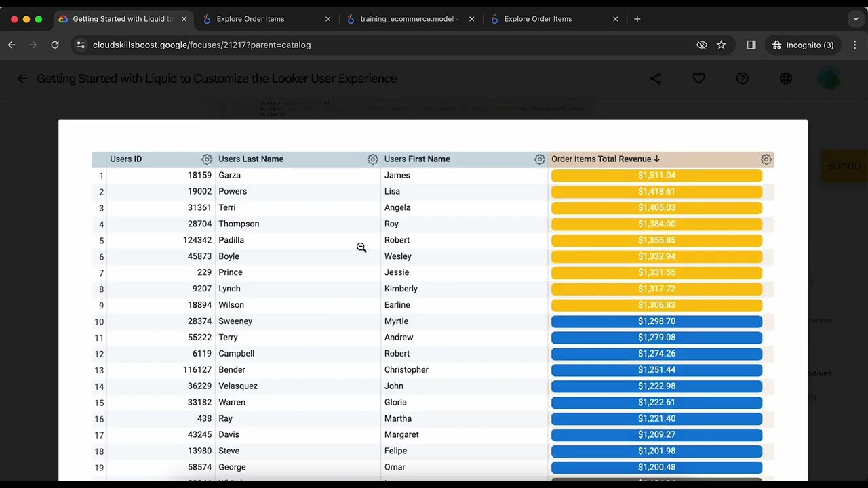The image size is (868, 488).
Task: Open the Incognito (3) indicator
Action: [x=804, y=45]
